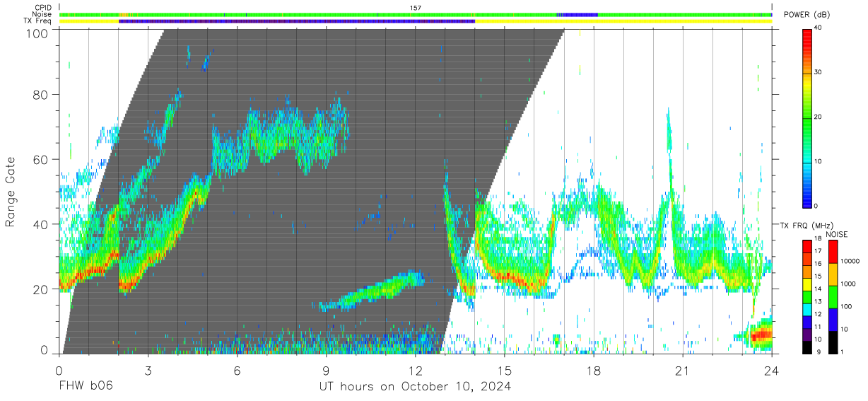Click Range Gate tick label 20
868x401 pixels.
tap(41, 289)
